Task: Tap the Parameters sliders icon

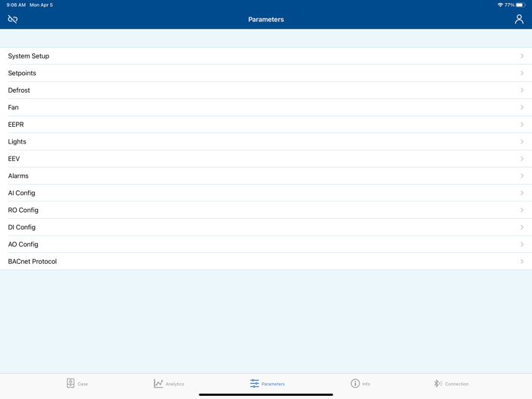Action: (255, 383)
